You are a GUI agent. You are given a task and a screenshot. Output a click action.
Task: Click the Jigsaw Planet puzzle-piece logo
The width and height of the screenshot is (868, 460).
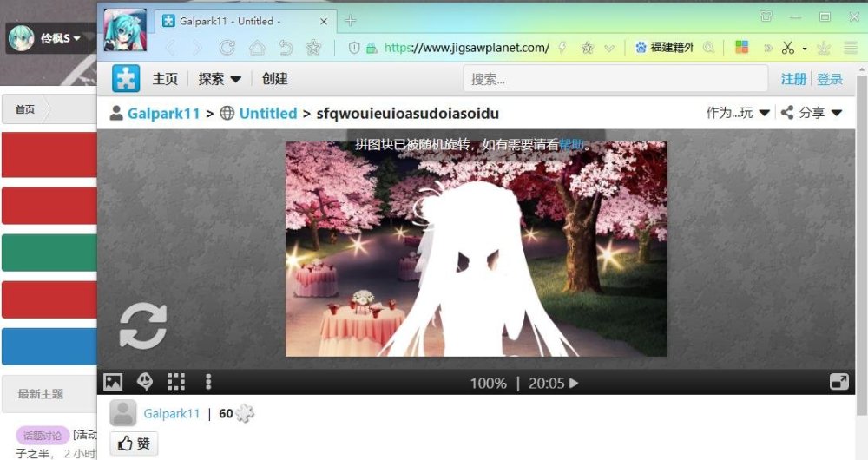(126, 78)
